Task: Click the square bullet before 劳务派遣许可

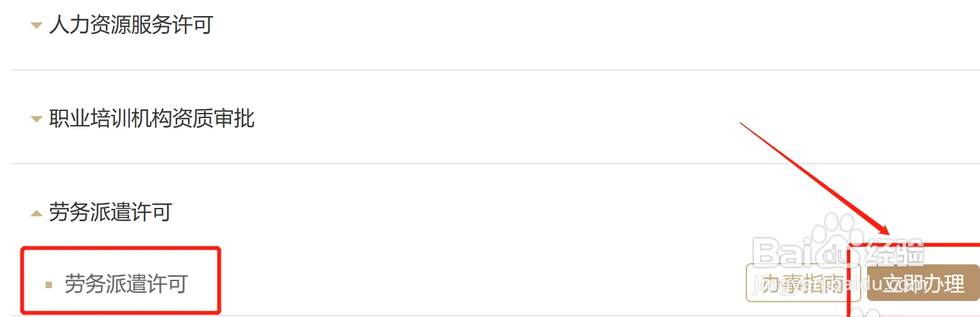Action: (x=49, y=284)
